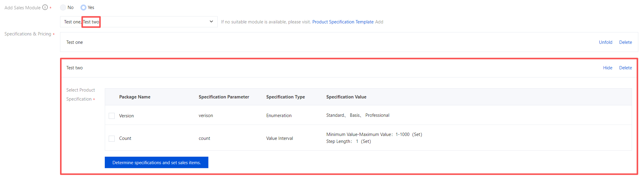Viewport: 644px width, 184px height.
Task: Click the info icon beside Add Sales Module
Action: click(x=45, y=7)
